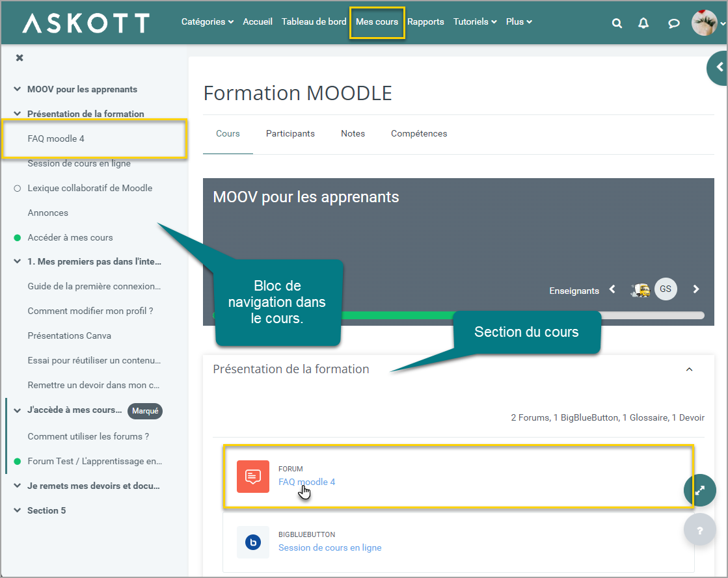728x578 pixels.
Task: Collapse the 1. Mes premiers pas section
Action: (17, 261)
